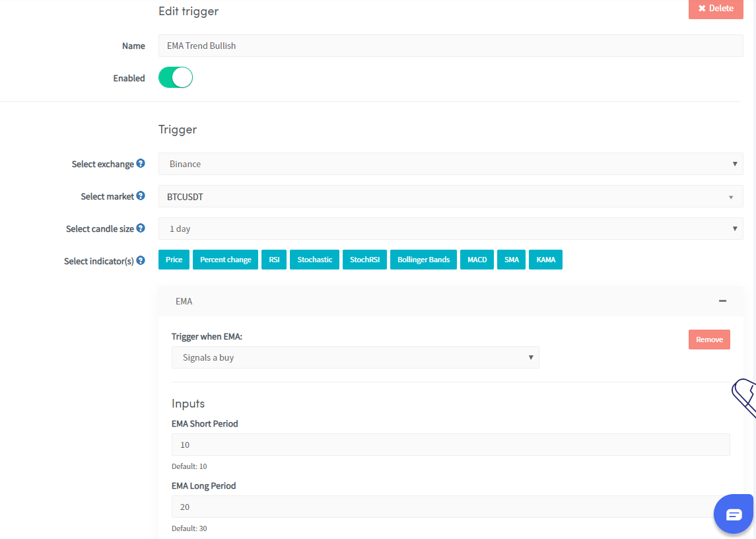The height and width of the screenshot is (539, 756).
Task: Edit the trigger Name field
Action: tap(450, 46)
